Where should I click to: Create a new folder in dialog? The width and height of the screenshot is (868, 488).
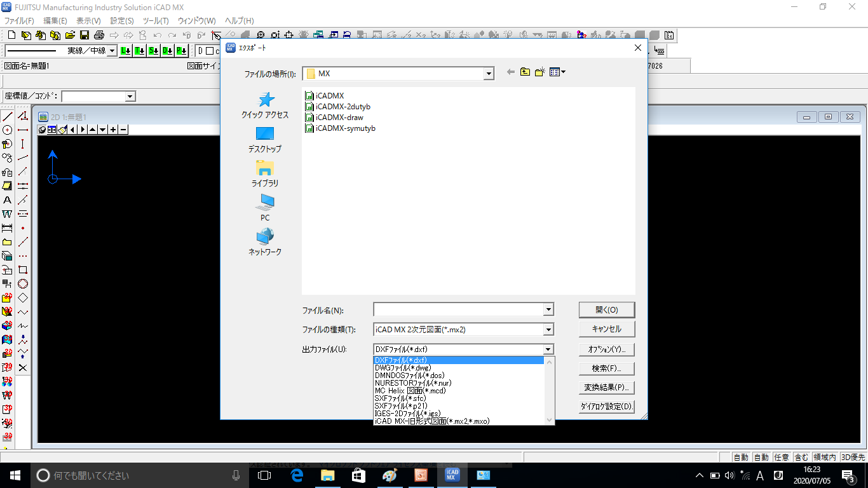pyautogui.click(x=539, y=72)
